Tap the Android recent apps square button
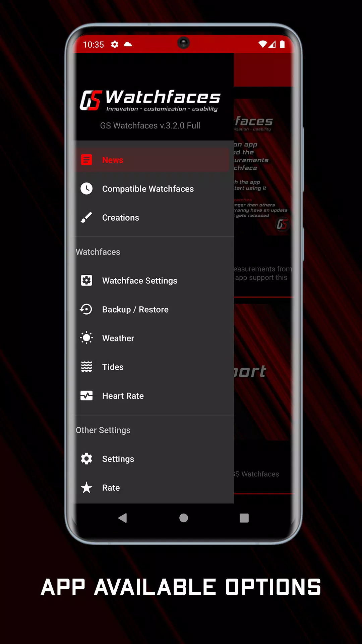The width and height of the screenshot is (362, 644). [244, 518]
